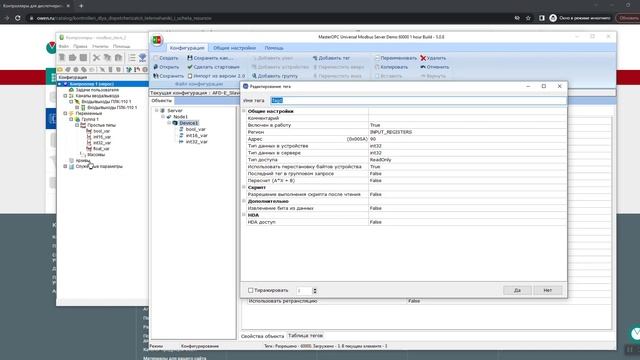Click Добавить группу icon in ribbon
Viewport: 640px width, 360px height.
(x=254, y=76)
